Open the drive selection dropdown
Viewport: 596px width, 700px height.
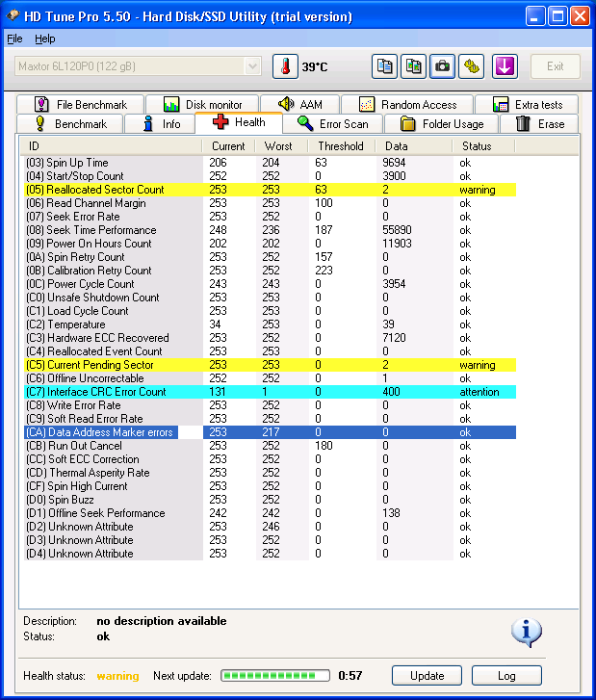click(252, 66)
